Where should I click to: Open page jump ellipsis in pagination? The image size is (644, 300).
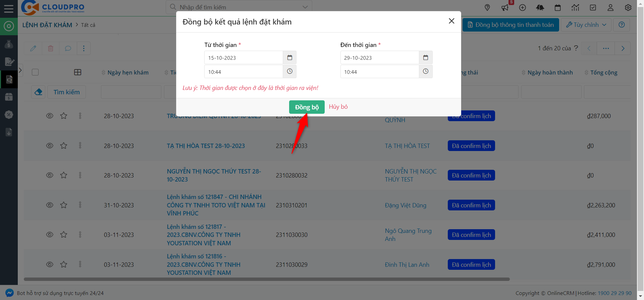606,48
